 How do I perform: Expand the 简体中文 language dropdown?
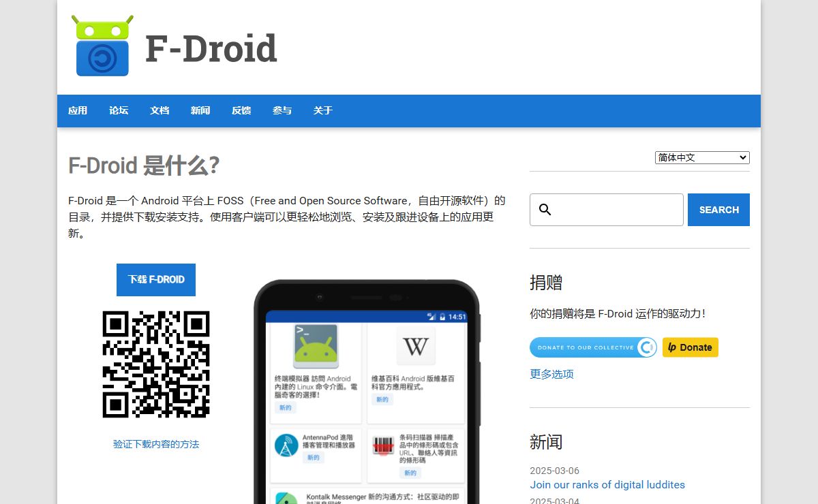click(702, 157)
